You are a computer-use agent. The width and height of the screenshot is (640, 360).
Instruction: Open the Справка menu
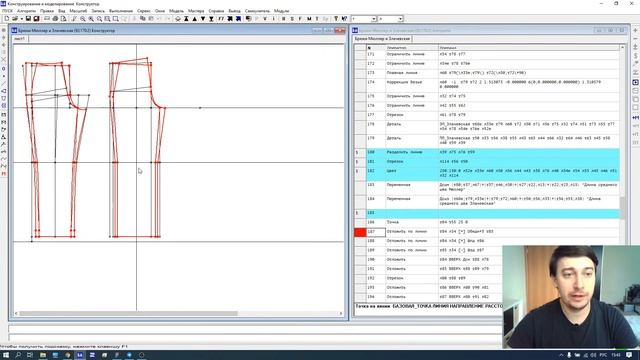(216, 11)
